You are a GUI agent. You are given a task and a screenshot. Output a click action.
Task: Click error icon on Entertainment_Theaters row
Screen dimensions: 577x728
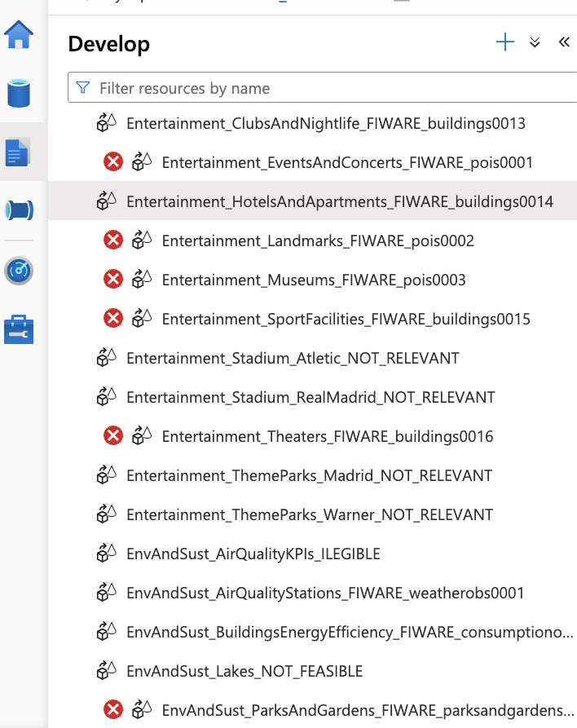pos(112,436)
